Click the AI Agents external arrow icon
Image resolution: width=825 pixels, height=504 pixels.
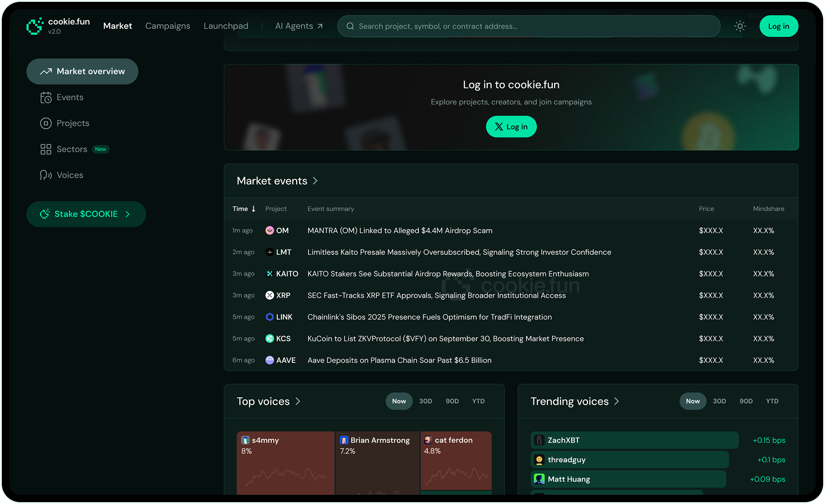pos(320,26)
